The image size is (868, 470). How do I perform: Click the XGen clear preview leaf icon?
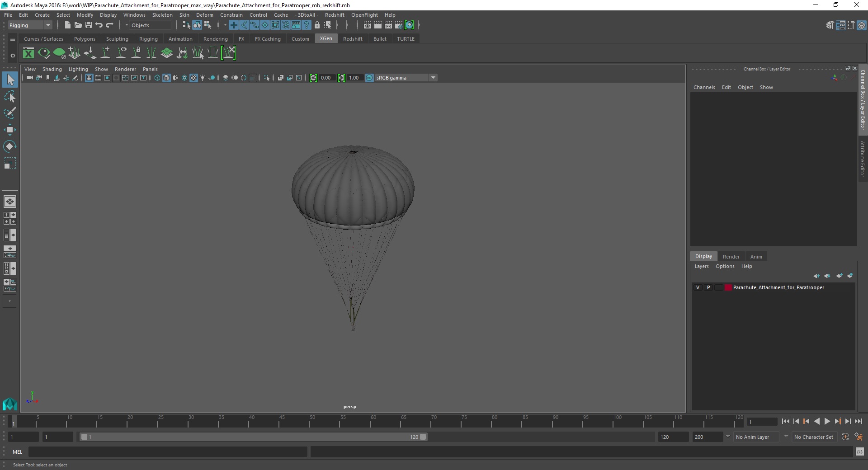click(x=59, y=53)
